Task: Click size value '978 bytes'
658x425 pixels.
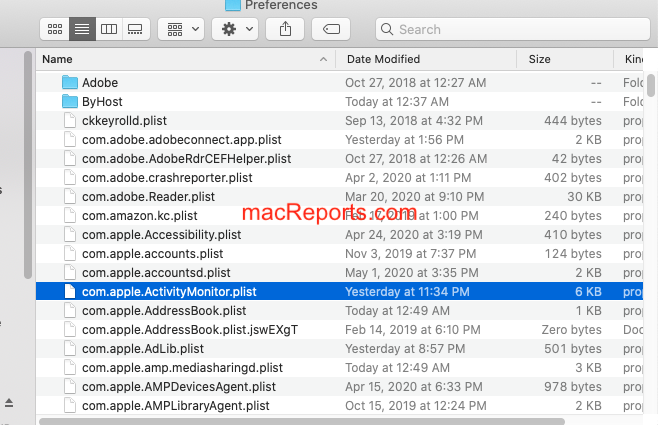Action: click(573, 387)
